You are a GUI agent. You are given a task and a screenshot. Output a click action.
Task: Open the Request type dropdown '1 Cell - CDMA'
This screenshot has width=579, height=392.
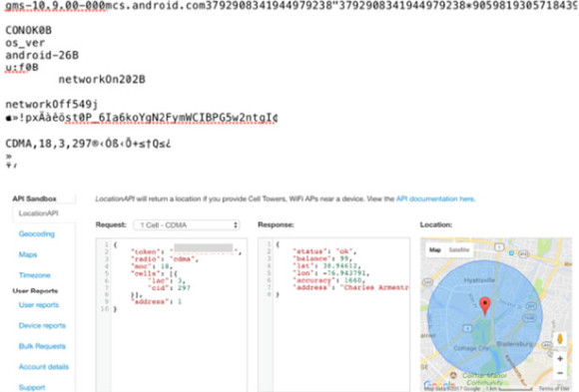pyautogui.click(x=187, y=225)
